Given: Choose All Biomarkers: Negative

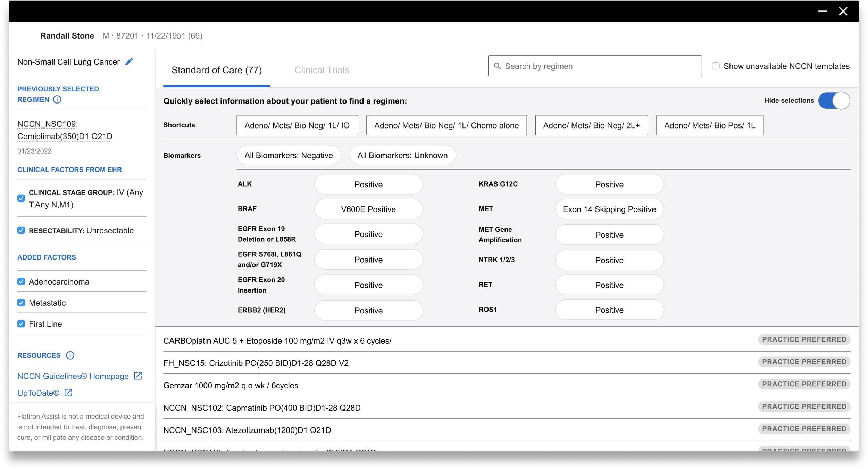Looking at the screenshot, I should pyautogui.click(x=289, y=155).
